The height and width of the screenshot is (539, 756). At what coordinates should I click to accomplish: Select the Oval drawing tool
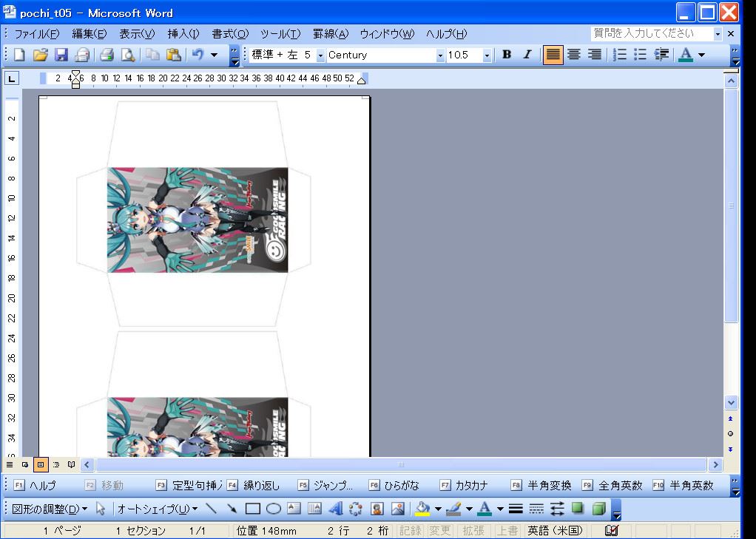[274, 509]
